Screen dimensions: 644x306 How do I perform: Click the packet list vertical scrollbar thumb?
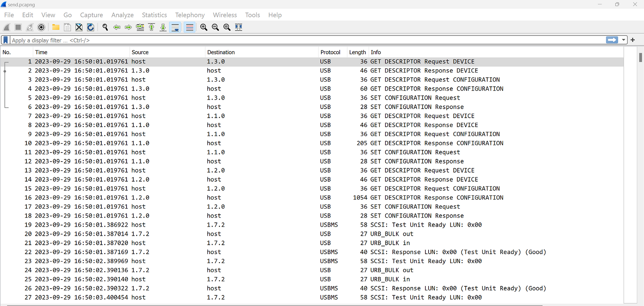coord(640,57)
